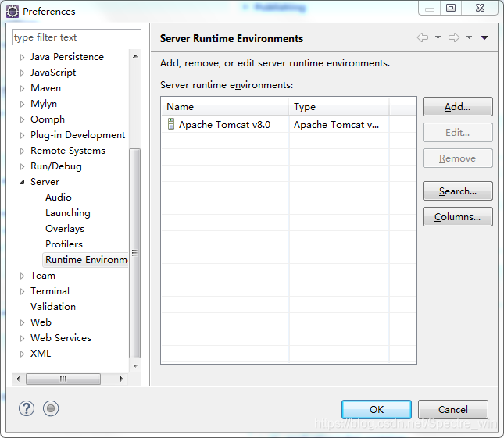Select the Apache Tomcat v8.0 row name
The width and height of the screenshot is (504, 438).
click(224, 125)
